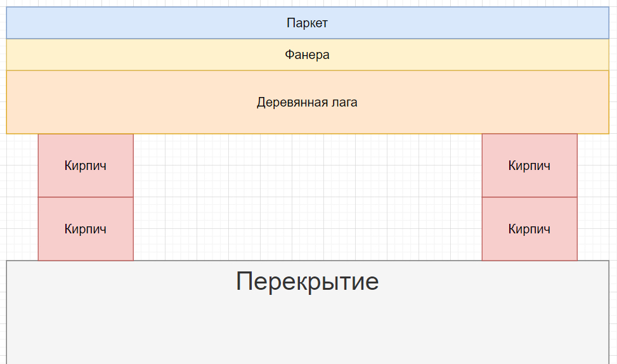The image size is (617, 364).
Task: Click the "Фанера" text label
Action: tap(307, 55)
